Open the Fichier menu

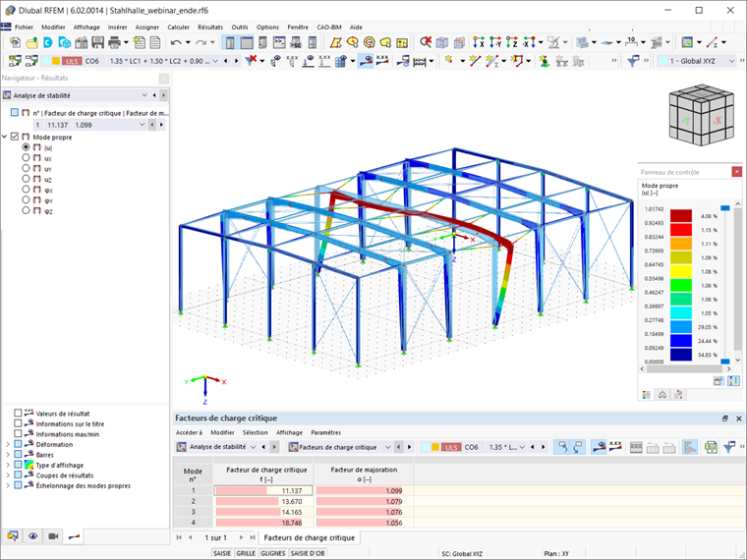(x=24, y=28)
